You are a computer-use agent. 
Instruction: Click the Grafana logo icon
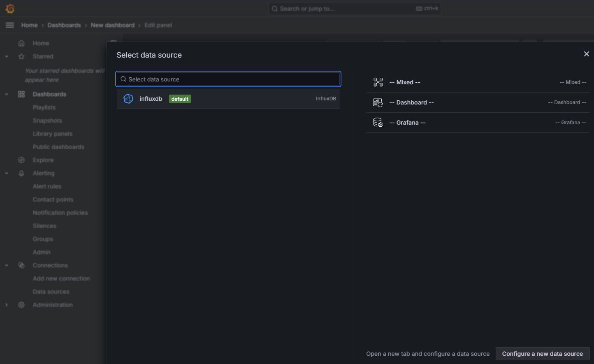[x=10, y=8]
